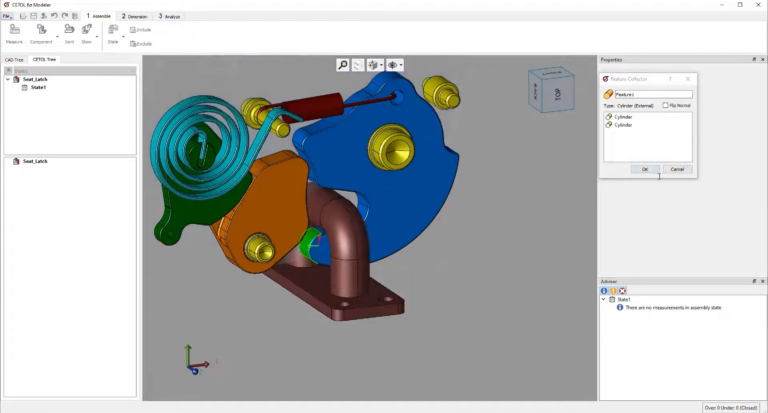Screen dimensions: 768x413
Task: Click Cancel in the Feature Collector dialog
Action: coord(677,169)
